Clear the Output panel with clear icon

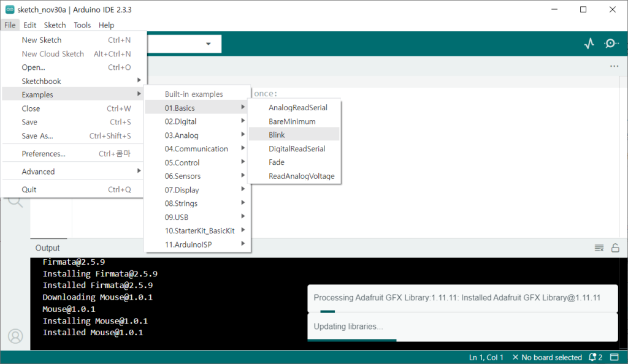click(599, 248)
